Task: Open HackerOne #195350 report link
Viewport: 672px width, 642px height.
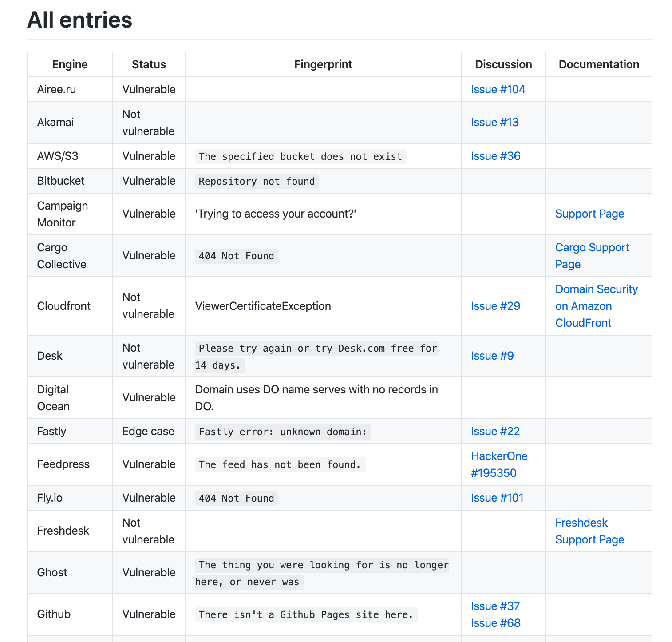Action: point(499,464)
